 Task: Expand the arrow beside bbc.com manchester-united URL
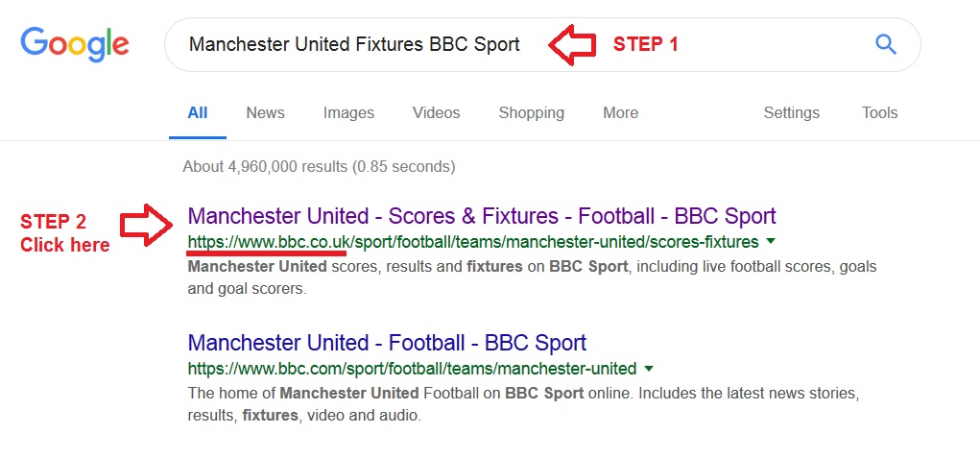tap(649, 369)
